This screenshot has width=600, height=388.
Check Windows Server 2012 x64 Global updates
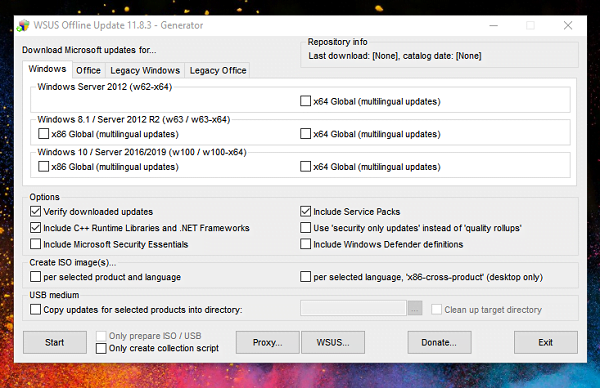305,101
